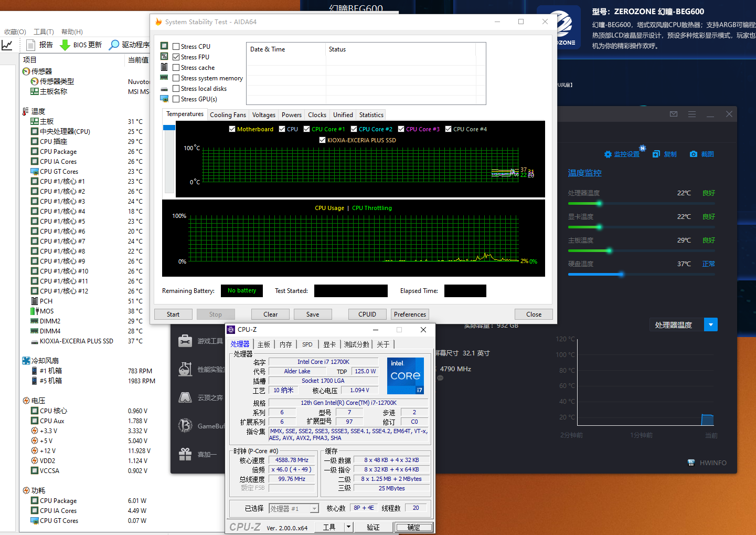756x535 pixels.
Task: Open the 帮助(H) menu in AIDA64
Action: 72,32
